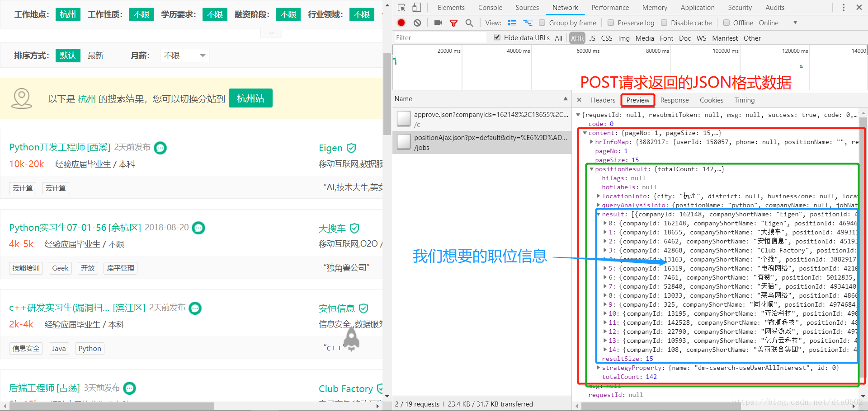Open Club Factory company link
868x411 pixels.
(346, 388)
